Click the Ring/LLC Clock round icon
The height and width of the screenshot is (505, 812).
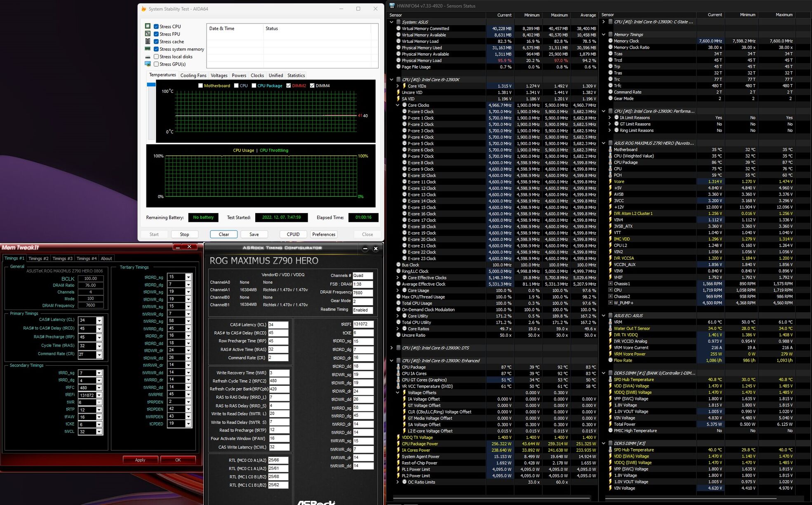click(x=398, y=271)
